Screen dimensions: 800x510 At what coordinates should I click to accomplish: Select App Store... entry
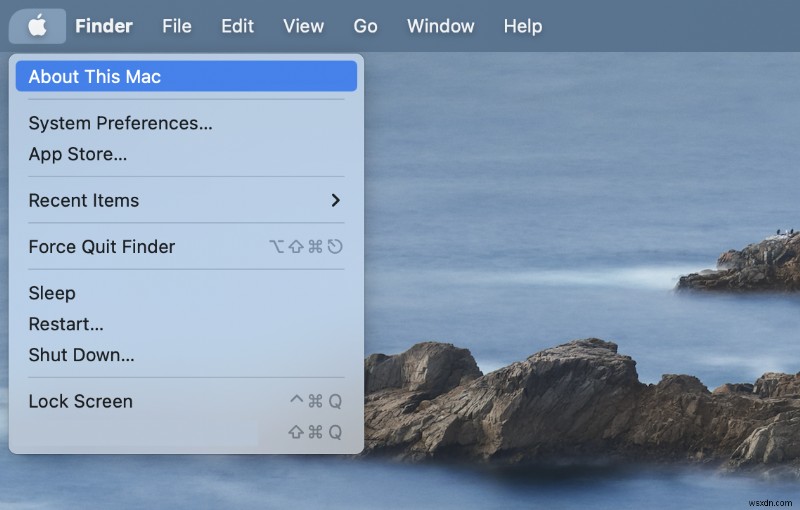pos(186,154)
